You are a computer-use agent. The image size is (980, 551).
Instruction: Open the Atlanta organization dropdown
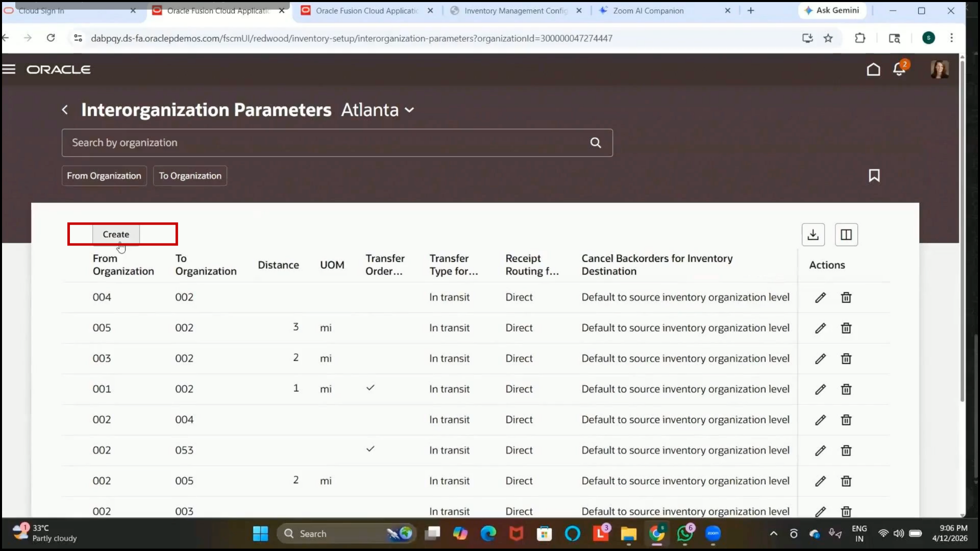pos(378,110)
